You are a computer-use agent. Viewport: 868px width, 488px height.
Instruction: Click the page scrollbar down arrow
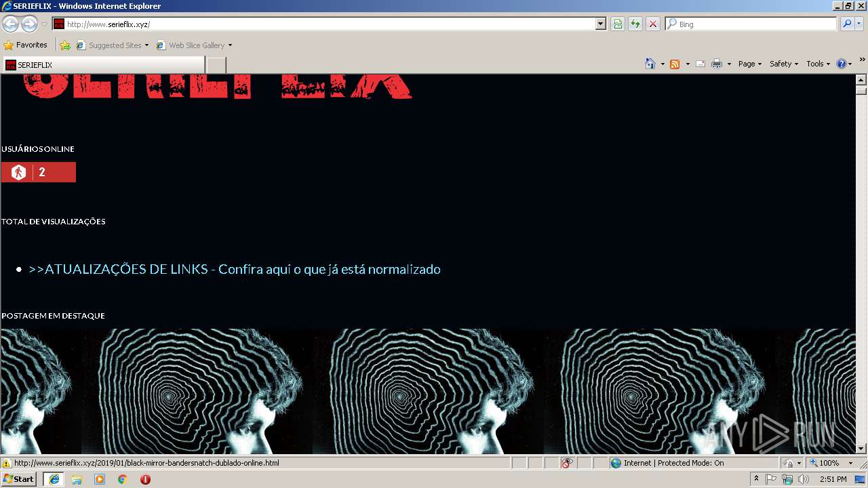click(861, 448)
